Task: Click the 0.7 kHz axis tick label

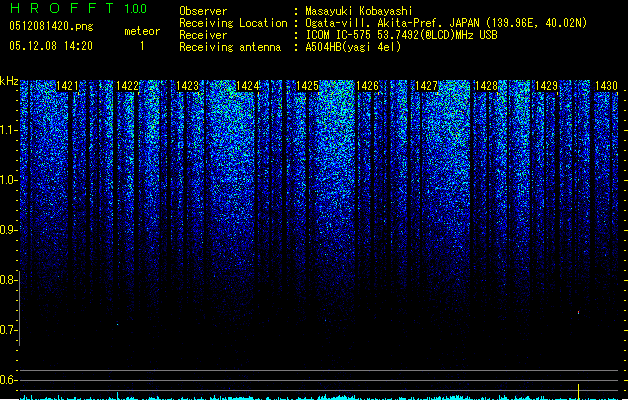Action: (x=8, y=330)
